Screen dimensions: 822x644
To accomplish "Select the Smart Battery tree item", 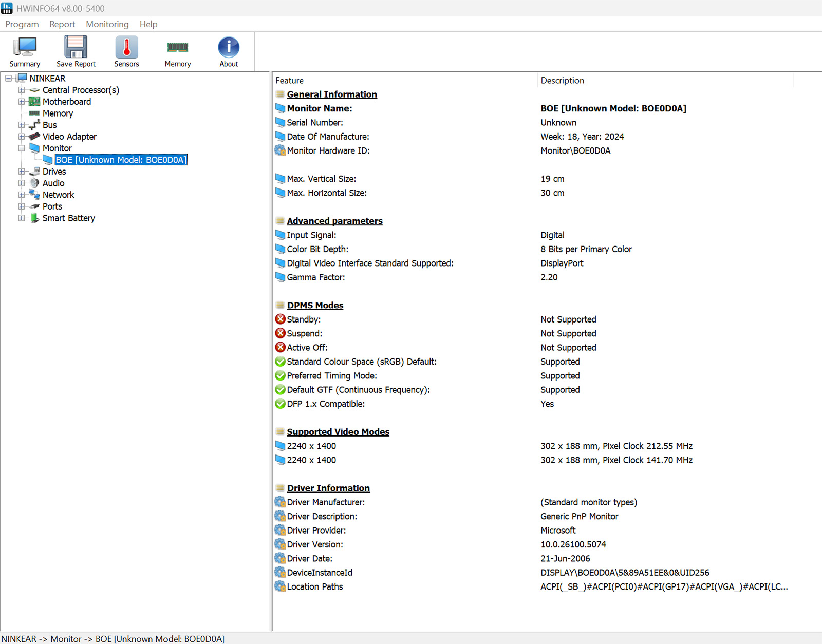I will [68, 218].
